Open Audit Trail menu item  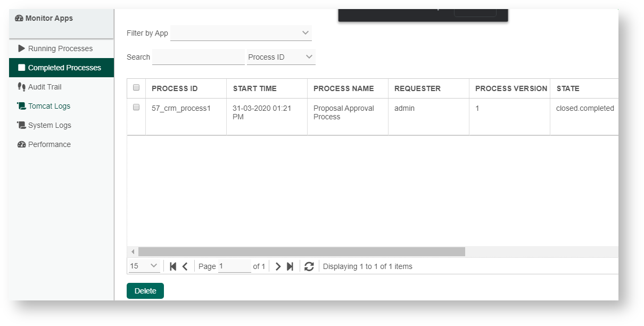coord(61,87)
